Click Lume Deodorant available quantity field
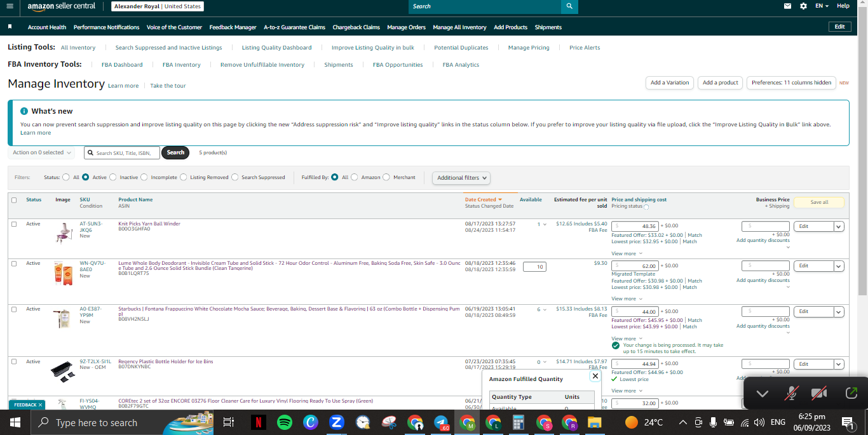868x435 pixels. tap(534, 267)
